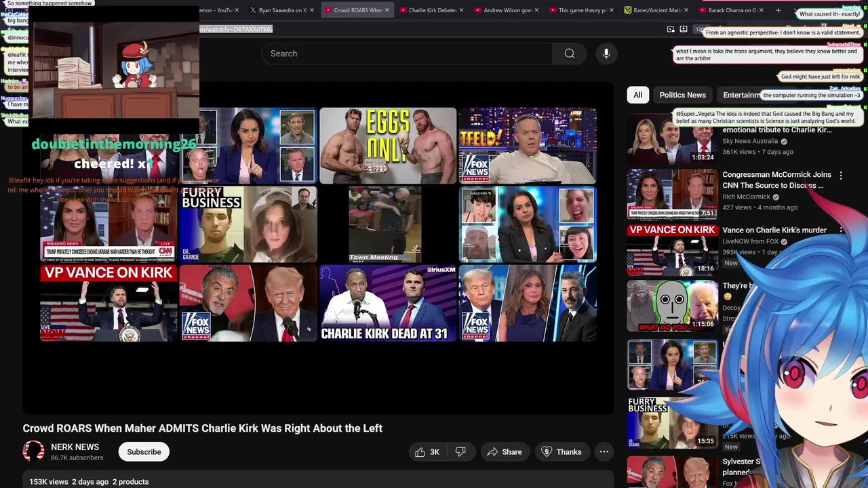The height and width of the screenshot is (488, 868).
Task: Select the All filter chip
Action: (637, 95)
